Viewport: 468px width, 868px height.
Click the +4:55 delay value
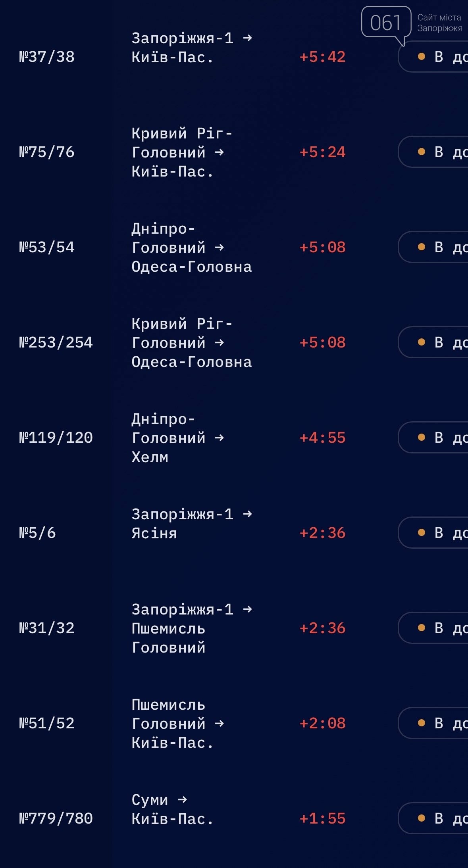click(322, 438)
